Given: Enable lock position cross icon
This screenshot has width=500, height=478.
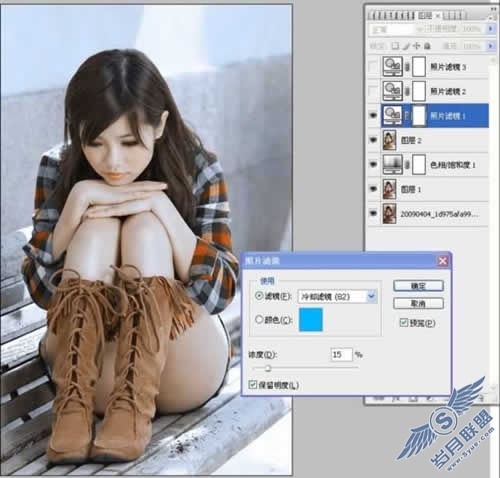Looking at the screenshot, I should [x=416, y=46].
